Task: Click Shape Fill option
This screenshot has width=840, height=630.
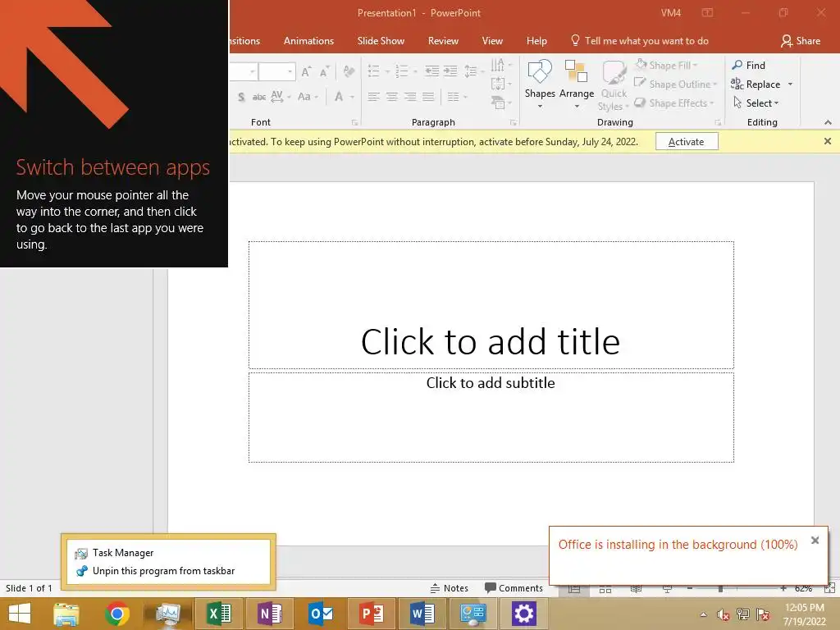Action: click(x=667, y=66)
